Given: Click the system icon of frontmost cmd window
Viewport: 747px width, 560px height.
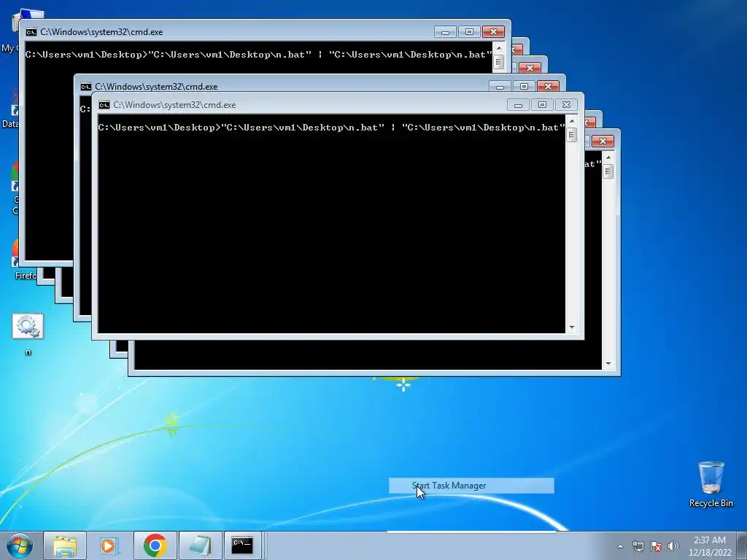Looking at the screenshot, I should (104, 105).
